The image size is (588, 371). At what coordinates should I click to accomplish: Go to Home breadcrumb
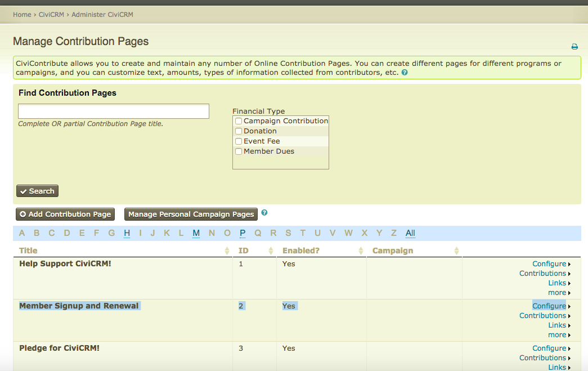tap(22, 15)
